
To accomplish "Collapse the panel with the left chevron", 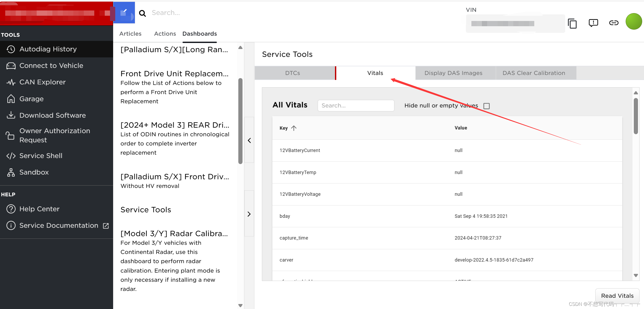I will point(249,140).
